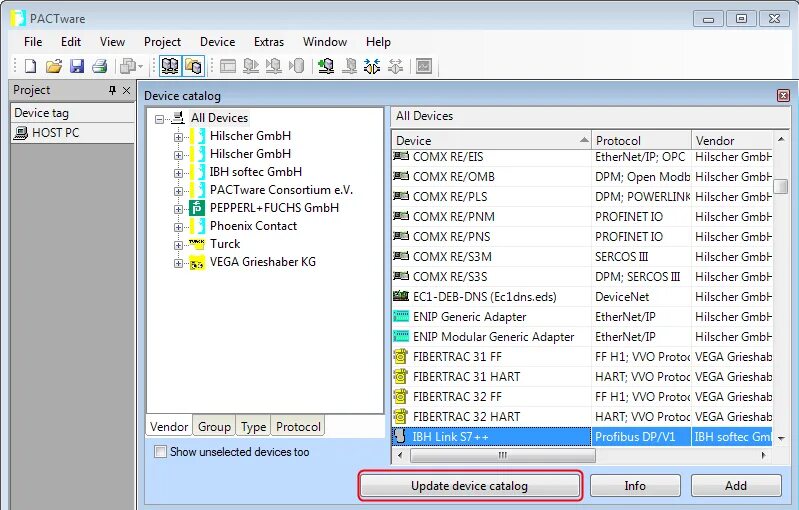
Task: Expand the Turck vendor node
Action: coord(178,245)
